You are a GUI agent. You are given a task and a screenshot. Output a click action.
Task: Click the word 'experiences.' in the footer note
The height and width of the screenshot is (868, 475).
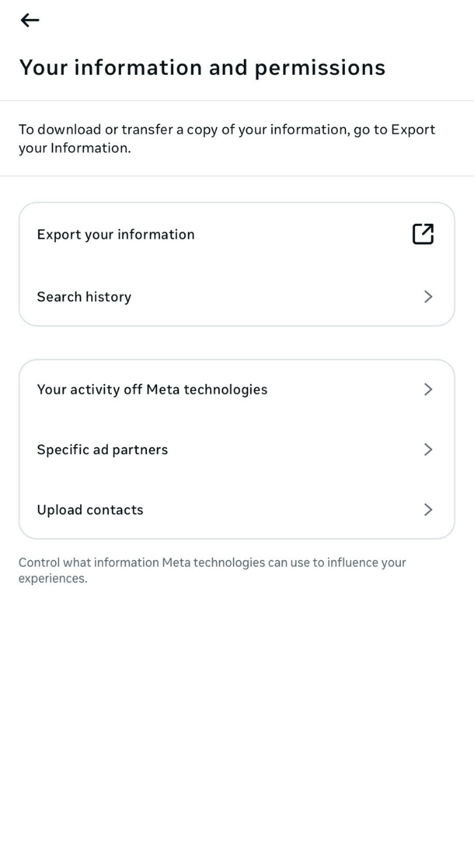(x=52, y=578)
